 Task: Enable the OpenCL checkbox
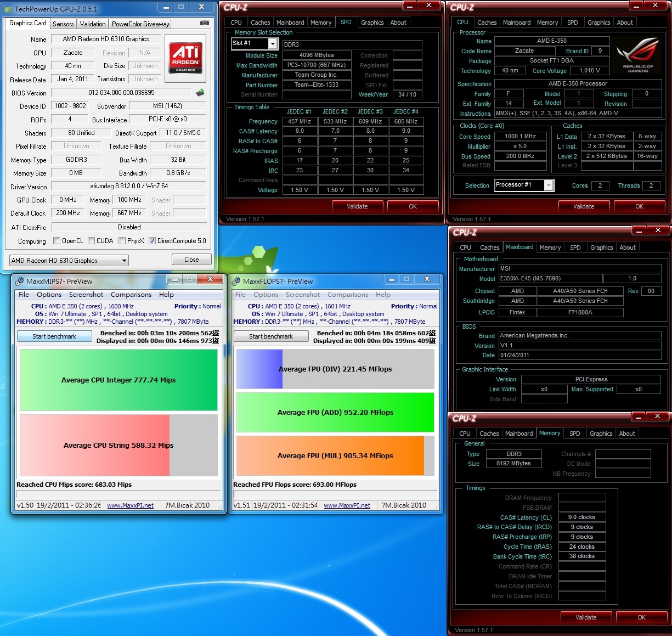57,241
